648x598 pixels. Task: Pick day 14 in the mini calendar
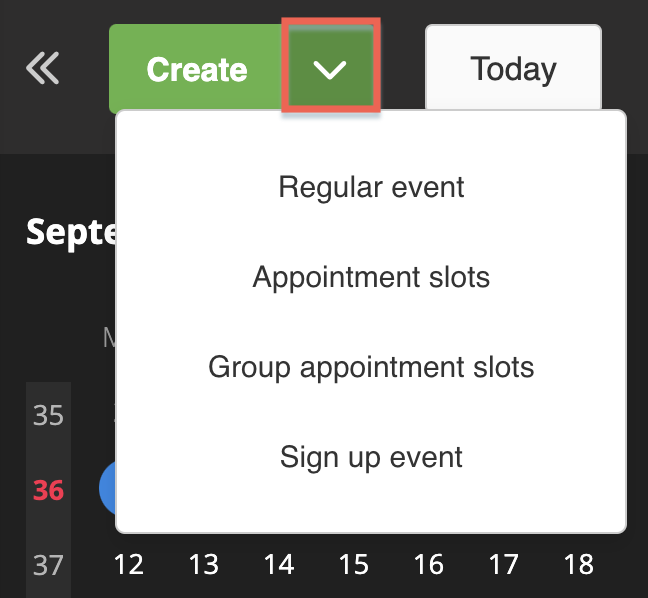coord(279,565)
